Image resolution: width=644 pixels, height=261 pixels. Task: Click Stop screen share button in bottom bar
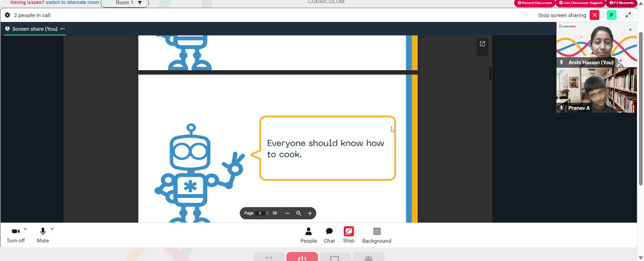(348, 235)
